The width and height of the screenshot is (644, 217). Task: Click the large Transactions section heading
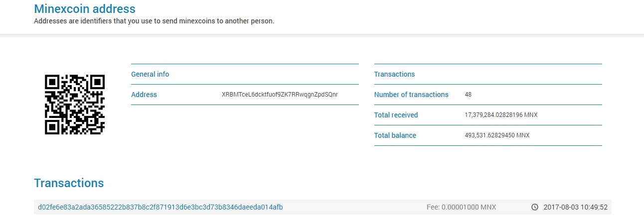69,183
